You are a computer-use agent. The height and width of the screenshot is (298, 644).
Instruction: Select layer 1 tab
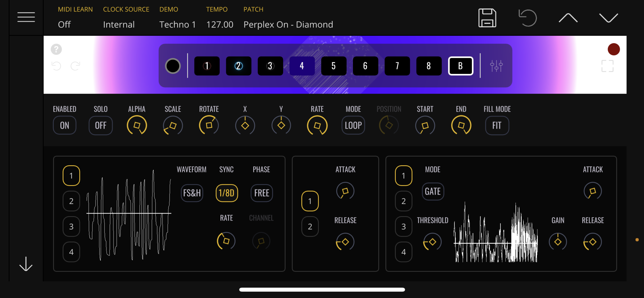(x=207, y=66)
